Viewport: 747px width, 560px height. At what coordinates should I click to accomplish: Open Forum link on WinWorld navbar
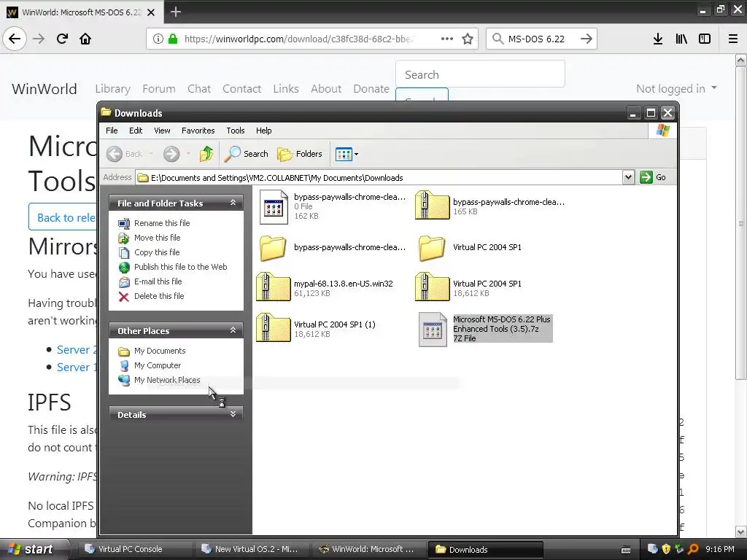click(158, 88)
